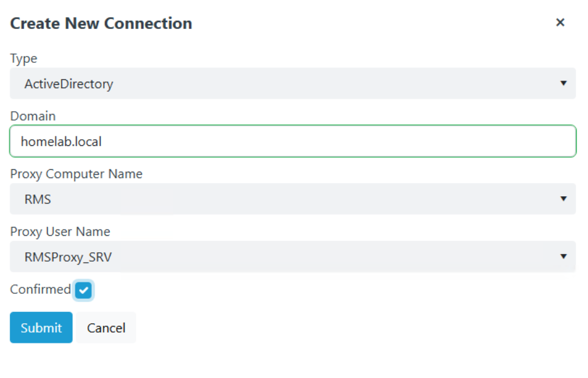588x378 pixels.
Task: Submit the new connection form
Action: pyautogui.click(x=41, y=327)
